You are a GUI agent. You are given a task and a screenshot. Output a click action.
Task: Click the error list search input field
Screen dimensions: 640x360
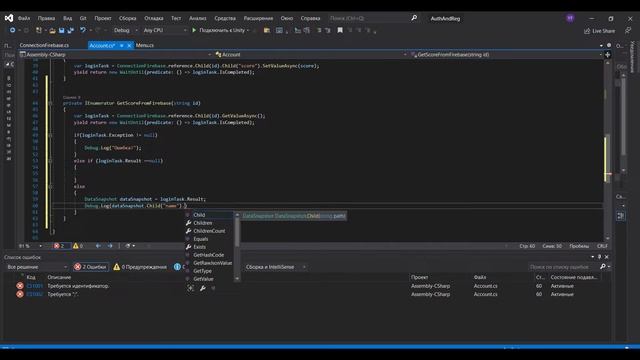point(563,267)
